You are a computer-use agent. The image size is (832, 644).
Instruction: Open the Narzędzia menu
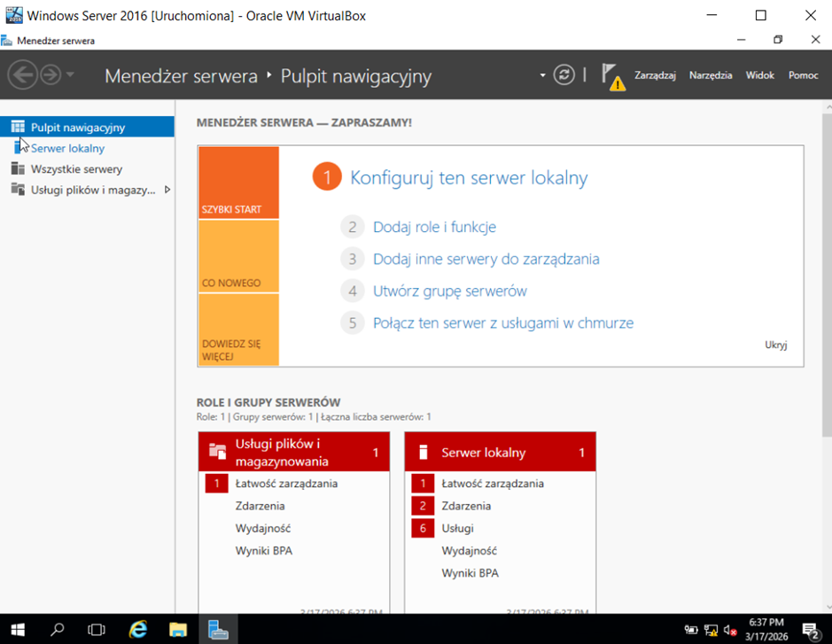click(x=711, y=75)
